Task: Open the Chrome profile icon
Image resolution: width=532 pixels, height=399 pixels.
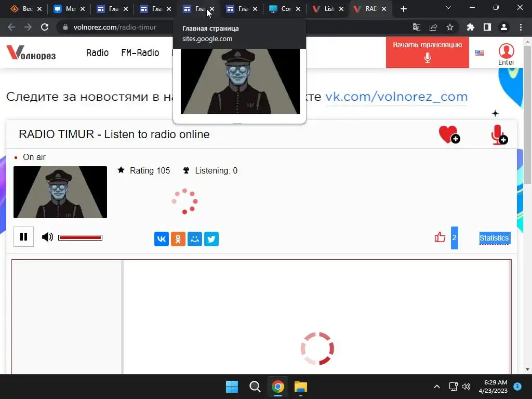Action: coord(504,27)
